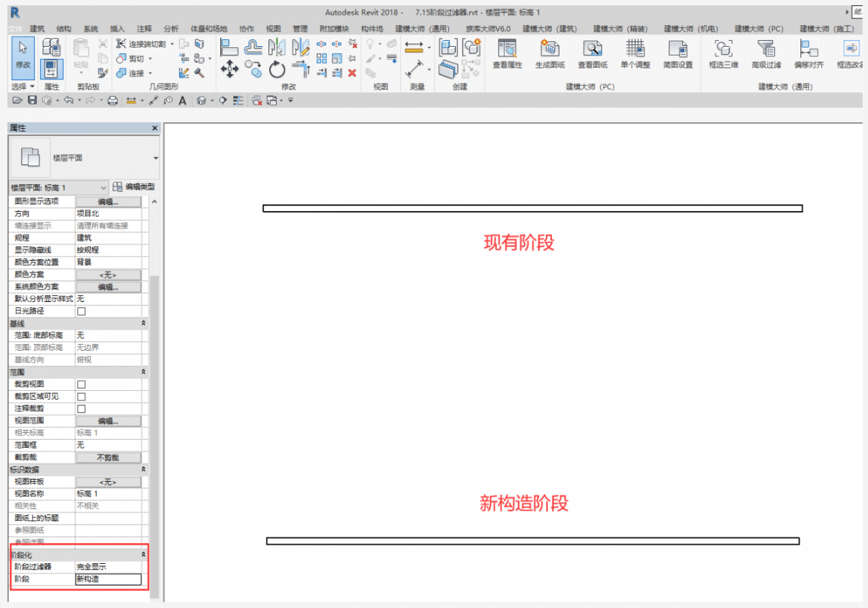The image size is (868, 608).
Task: Collapse the 基线 section in properties
Action: (143, 324)
